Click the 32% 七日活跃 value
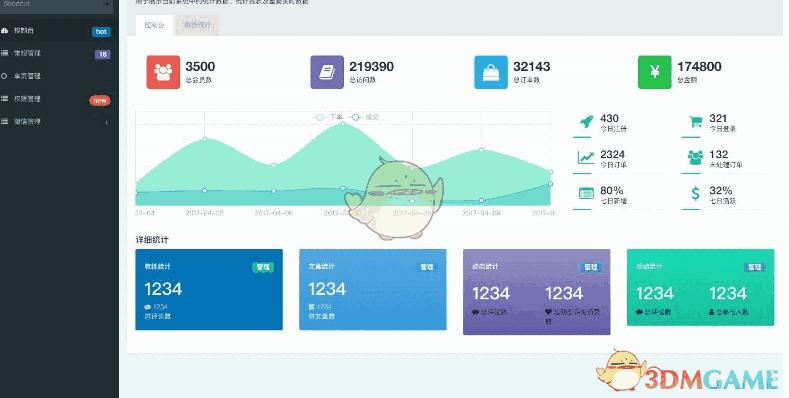This screenshot has height=398, width=789. click(721, 190)
